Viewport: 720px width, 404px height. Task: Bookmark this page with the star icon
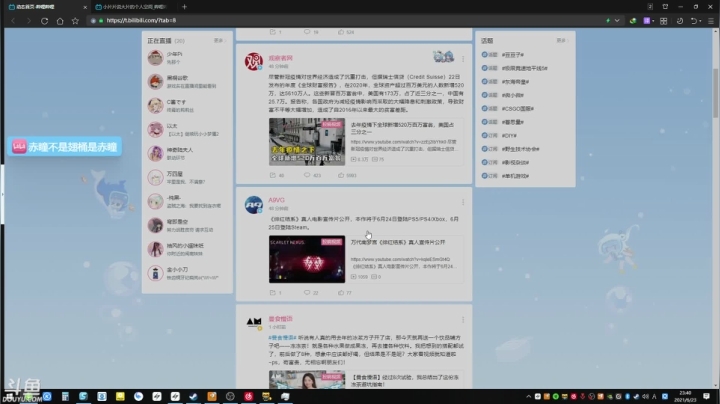click(x=75, y=21)
